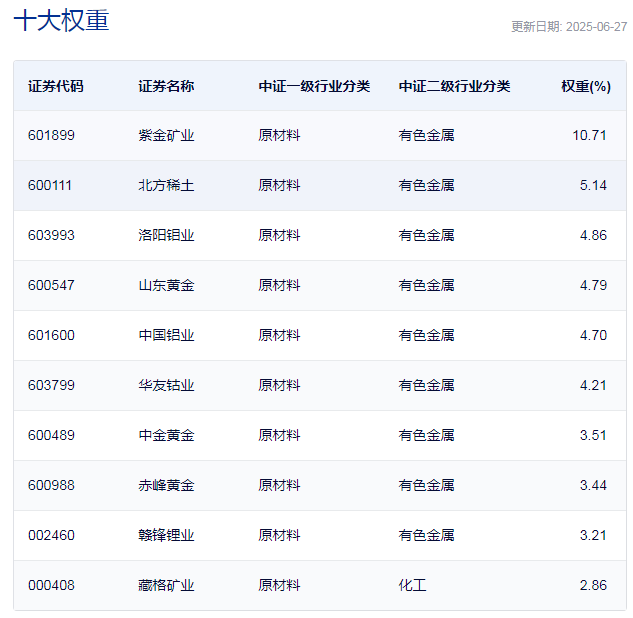Screen dimensions: 633x618
Task: Click the 中证一级行业分类 column header
Action: 314,86
